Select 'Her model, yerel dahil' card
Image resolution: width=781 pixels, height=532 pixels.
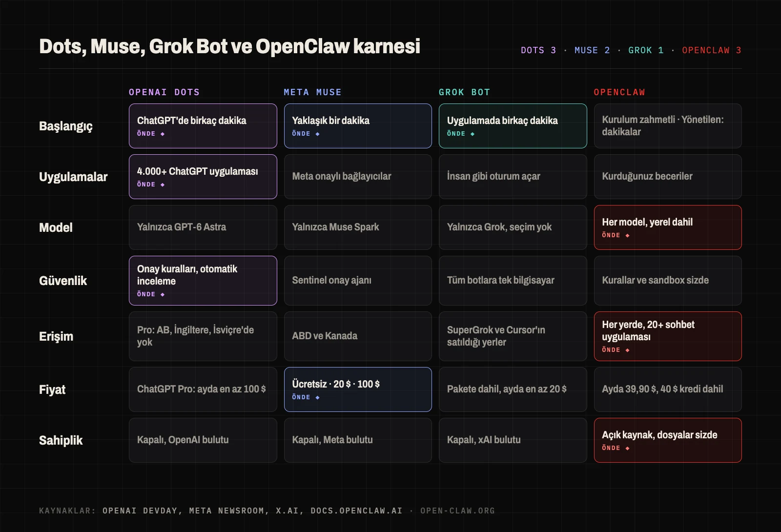pyautogui.click(x=668, y=227)
